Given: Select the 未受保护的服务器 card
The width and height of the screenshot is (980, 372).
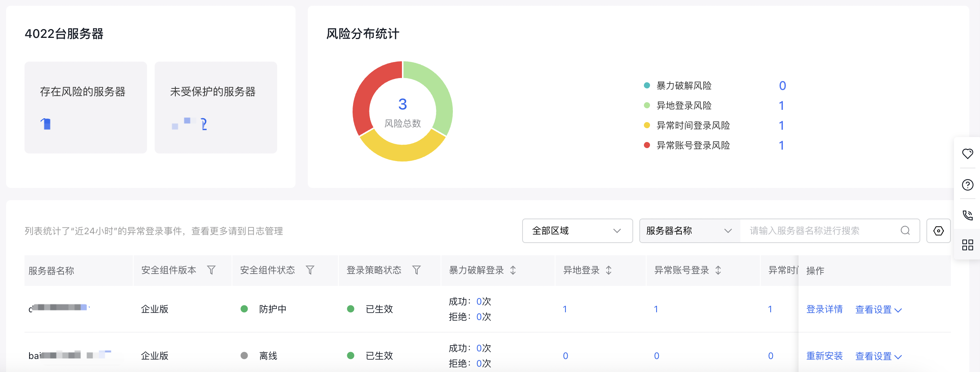Looking at the screenshot, I should pos(216,108).
